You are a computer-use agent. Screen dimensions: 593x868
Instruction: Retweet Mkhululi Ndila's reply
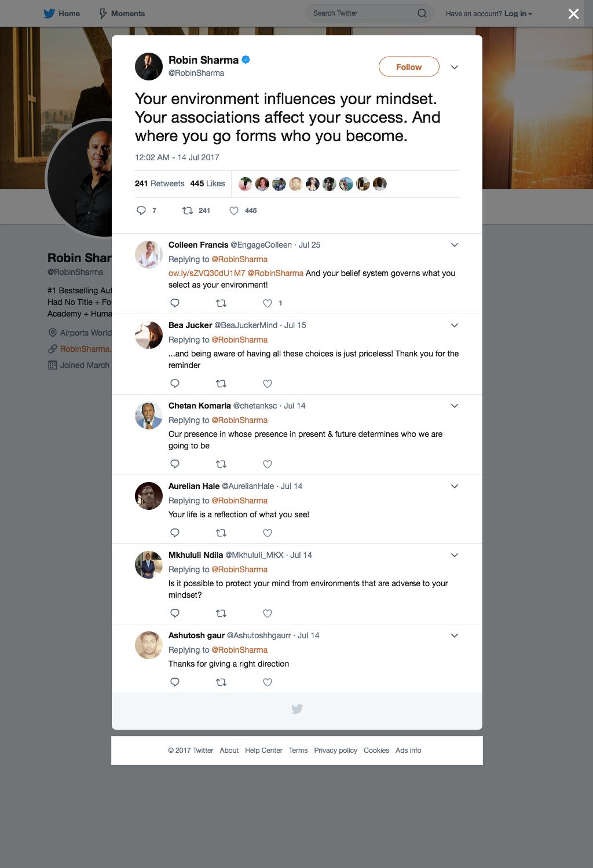[221, 613]
